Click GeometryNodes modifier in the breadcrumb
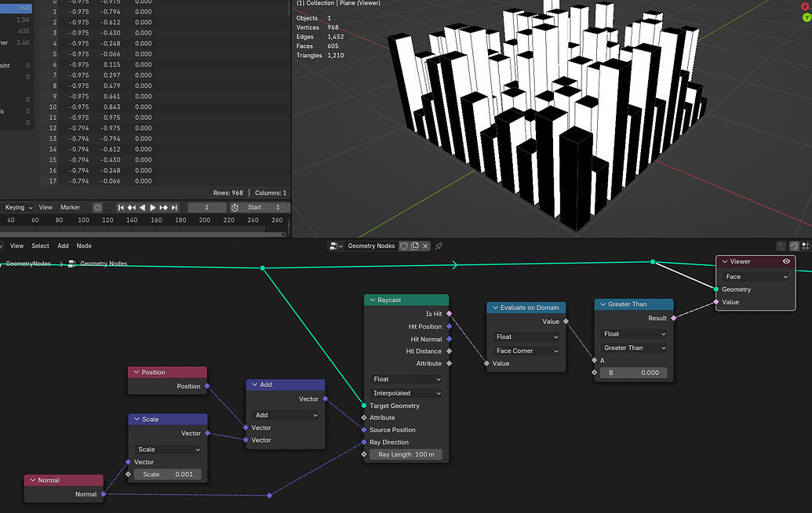 [27, 264]
